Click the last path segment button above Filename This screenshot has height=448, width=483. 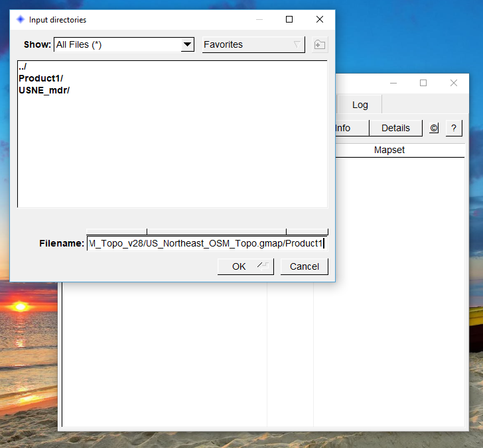tap(307, 232)
